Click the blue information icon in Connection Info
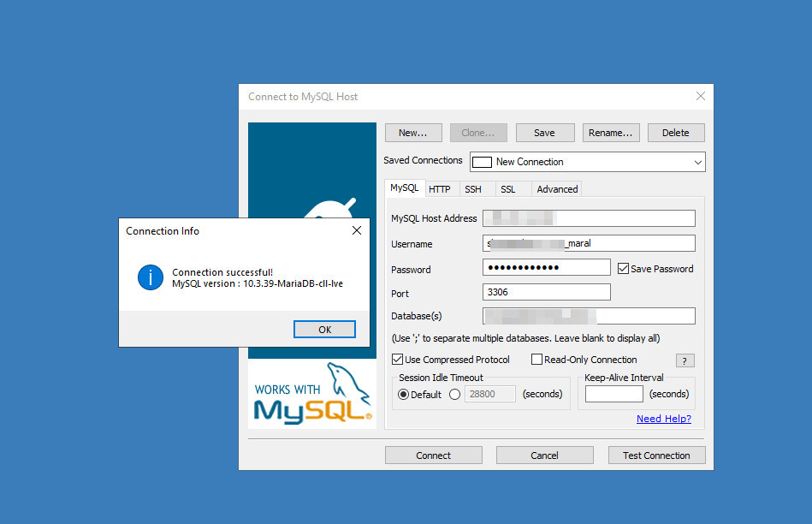 click(151, 277)
